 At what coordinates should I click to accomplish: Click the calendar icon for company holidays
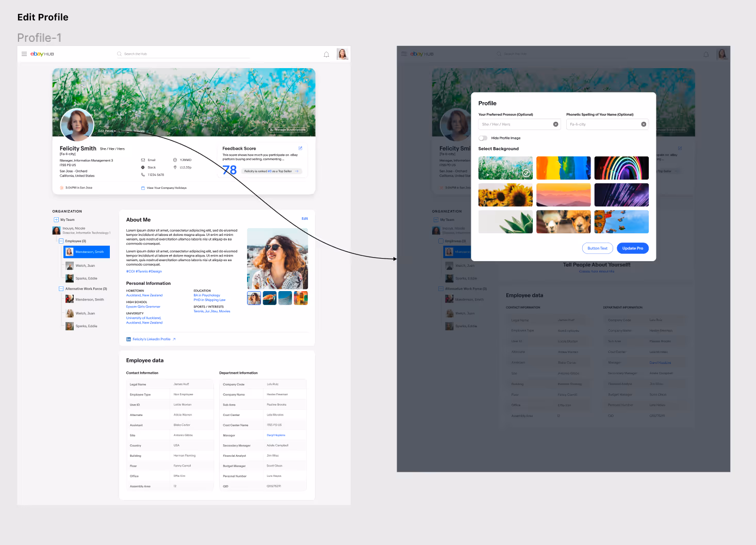143,188
